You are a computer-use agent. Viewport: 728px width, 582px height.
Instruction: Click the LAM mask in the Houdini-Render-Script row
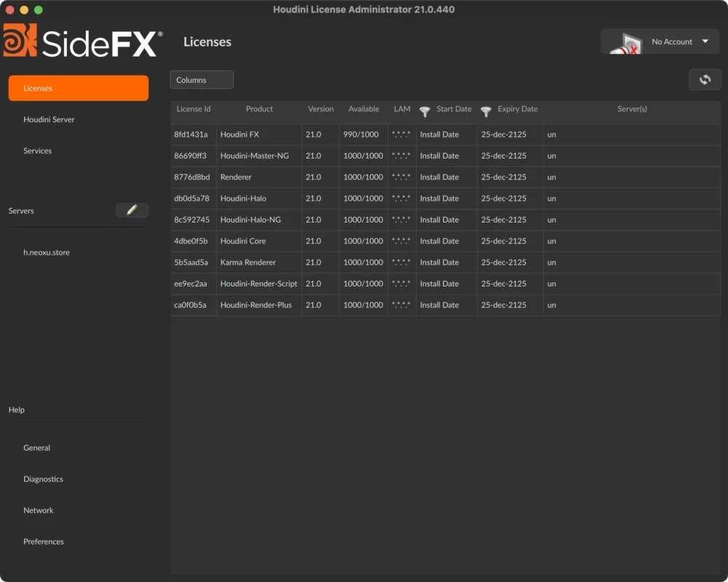(x=401, y=284)
